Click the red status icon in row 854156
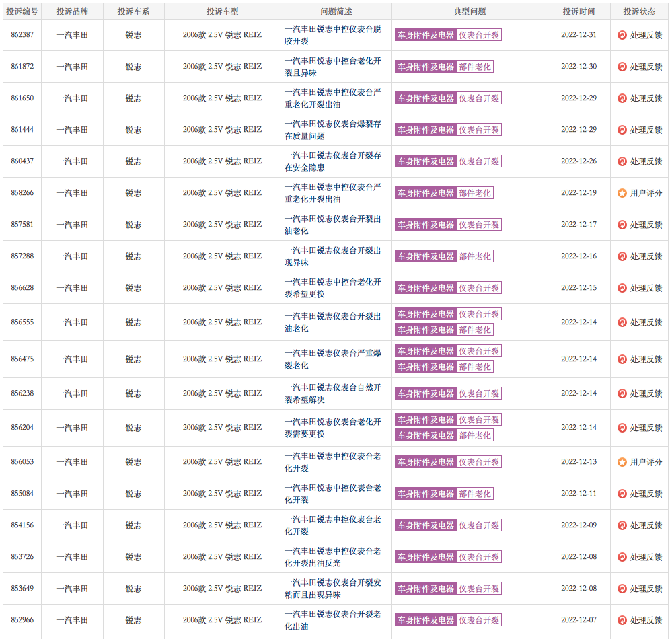Viewport: 672px width, 639px height. (x=622, y=525)
